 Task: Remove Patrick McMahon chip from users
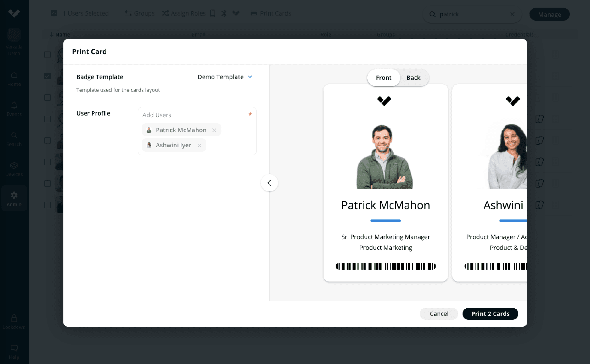click(214, 130)
